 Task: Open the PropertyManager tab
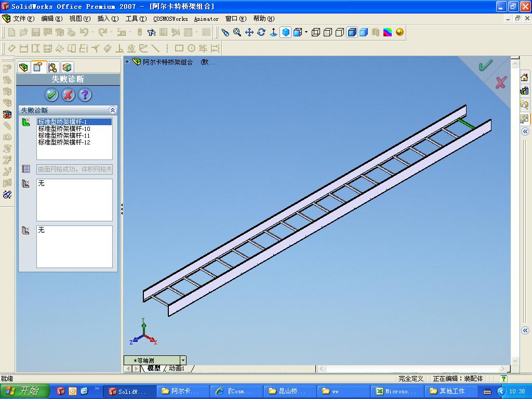(x=37, y=67)
